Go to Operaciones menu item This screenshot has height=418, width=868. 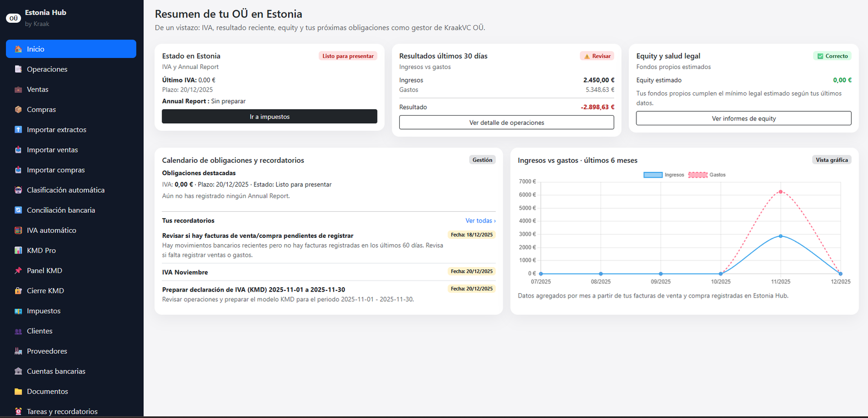pyautogui.click(x=71, y=69)
